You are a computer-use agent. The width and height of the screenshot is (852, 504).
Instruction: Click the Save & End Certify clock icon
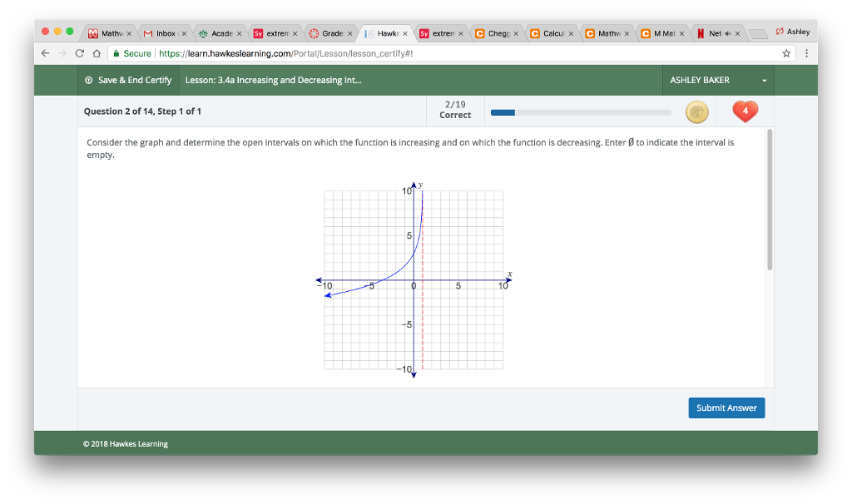click(x=88, y=80)
